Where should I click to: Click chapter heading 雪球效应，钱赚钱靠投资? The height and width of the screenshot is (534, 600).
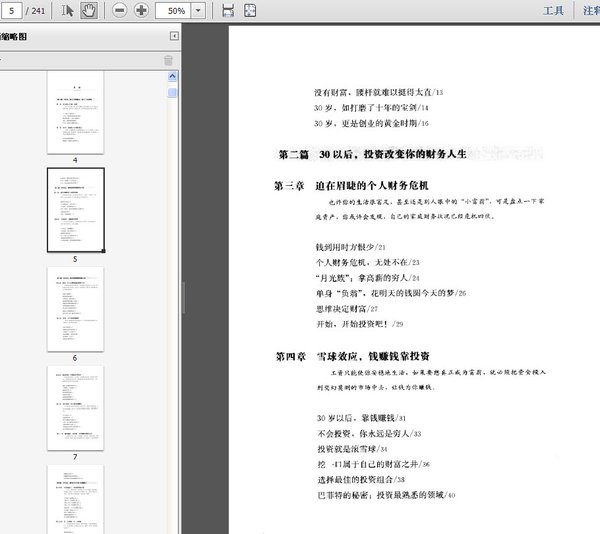coord(373,356)
